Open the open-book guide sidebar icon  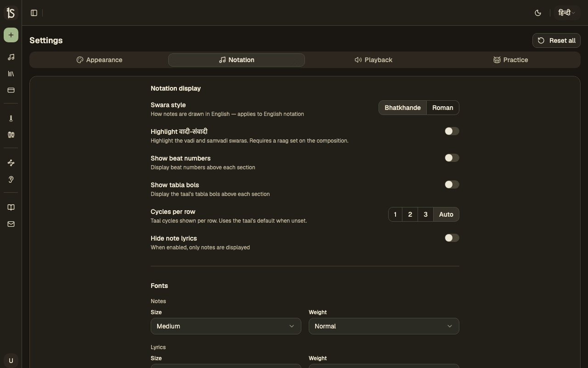pyautogui.click(x=11, y=207)
